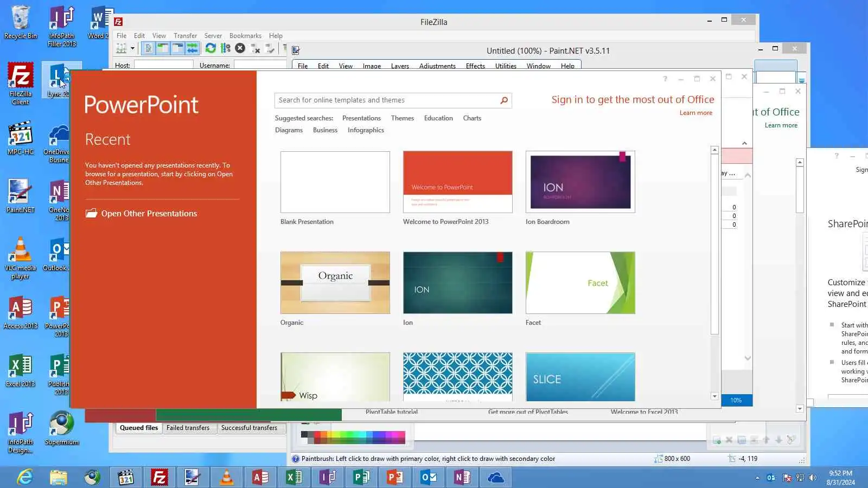Viewport: 868px width, 488px height.
Task: Click PowerPoint template list scroll down arrow
Action: pos(714,396)
